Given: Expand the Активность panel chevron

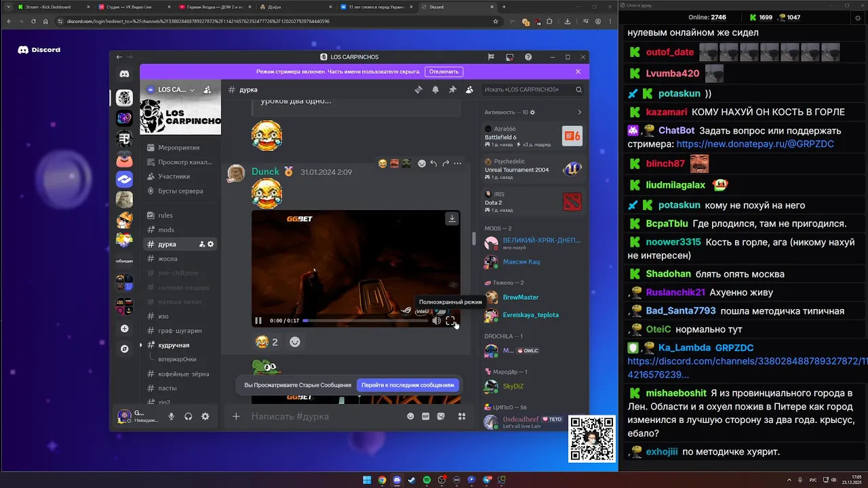Looking at the screenshot, I should click(579, 112).
